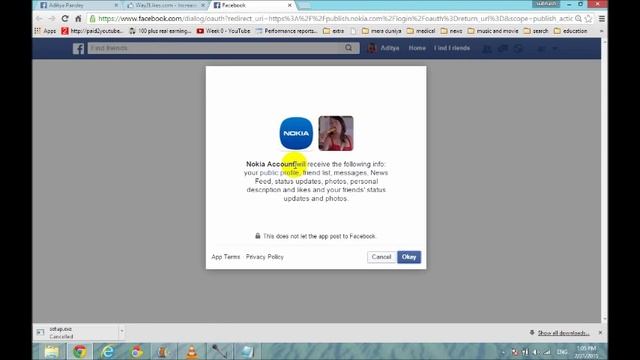Close the Facebook browser tab
Screen dimensions: 640x360
pyautogui.click(x=289, y=5)
